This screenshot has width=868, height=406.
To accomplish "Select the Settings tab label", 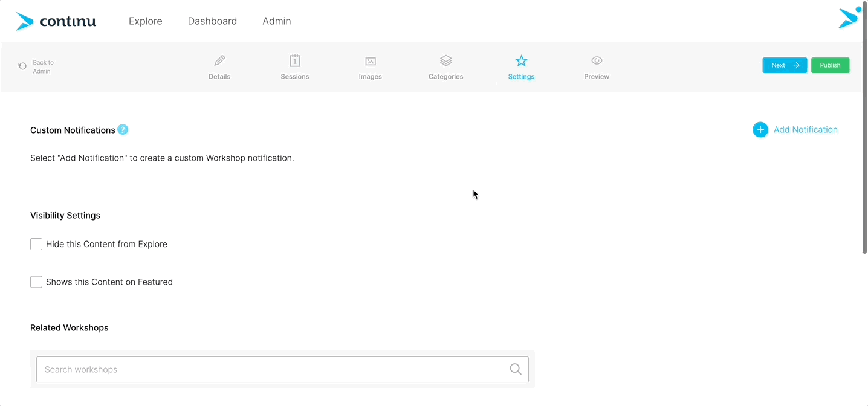I will tap(521, 77).
